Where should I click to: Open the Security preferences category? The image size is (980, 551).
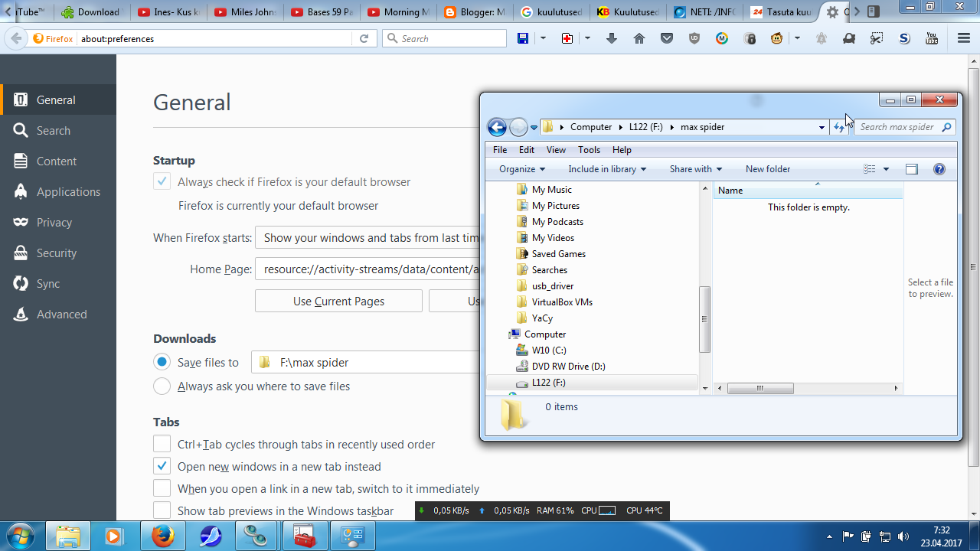coord(58,253)
